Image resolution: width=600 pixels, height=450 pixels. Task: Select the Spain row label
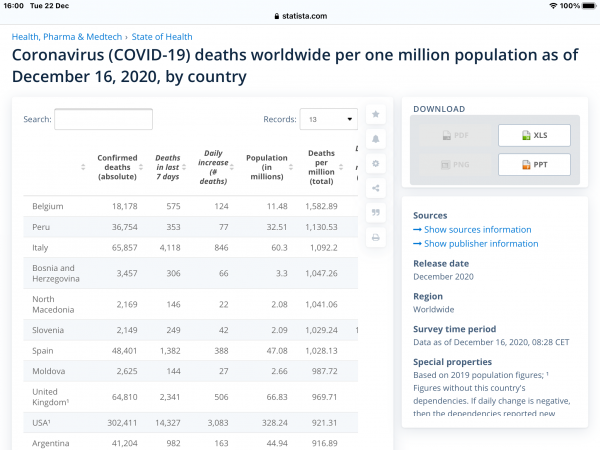[43, 351]
